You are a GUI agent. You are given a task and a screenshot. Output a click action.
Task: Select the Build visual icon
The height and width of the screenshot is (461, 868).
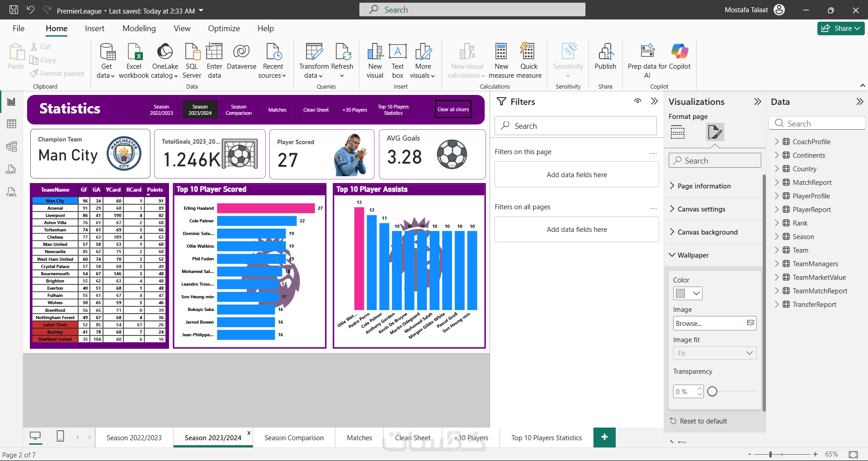tap(677, 132)
